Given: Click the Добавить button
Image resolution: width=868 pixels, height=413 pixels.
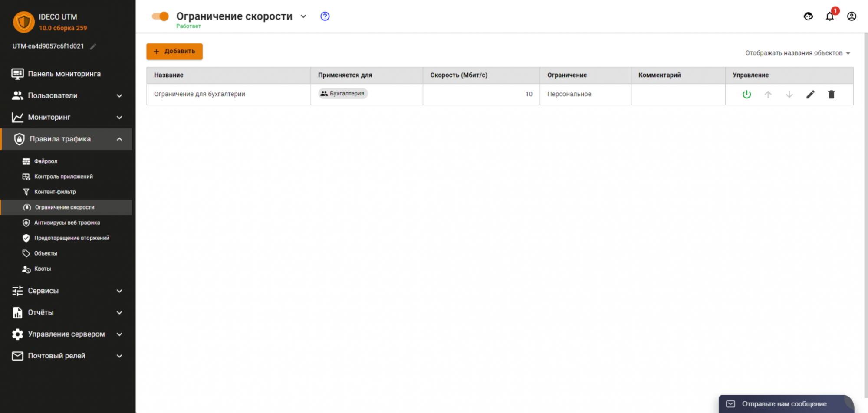Looking at the screenshot, I should click(174, 51).
